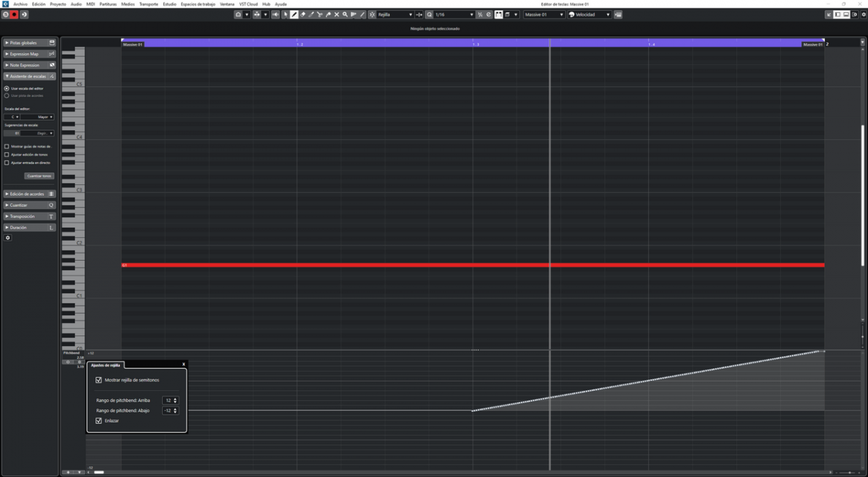Enable Mostrar guías de notas checkbox
This screenshot has width=868, height=477.
click(7, 146)
